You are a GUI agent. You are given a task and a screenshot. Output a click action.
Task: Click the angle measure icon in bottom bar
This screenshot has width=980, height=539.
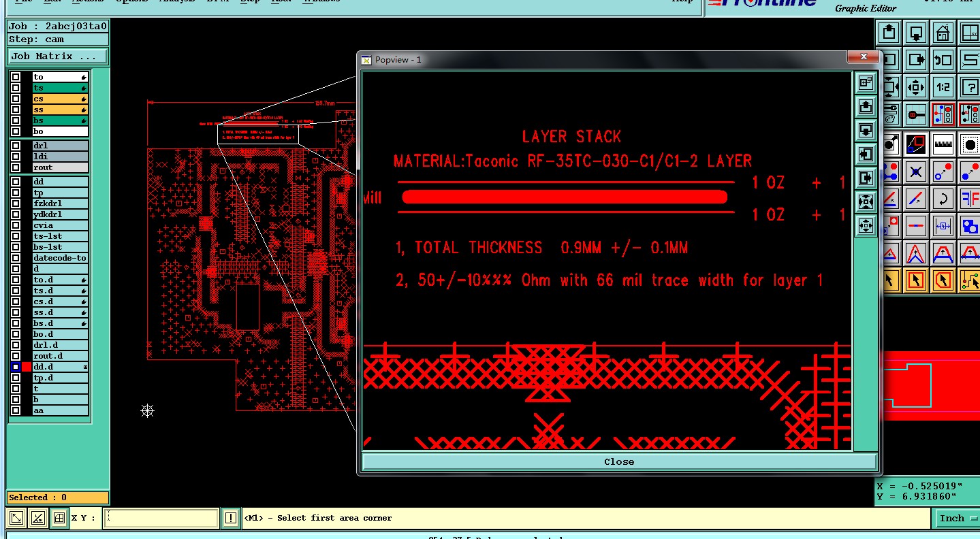click(38, 518)
